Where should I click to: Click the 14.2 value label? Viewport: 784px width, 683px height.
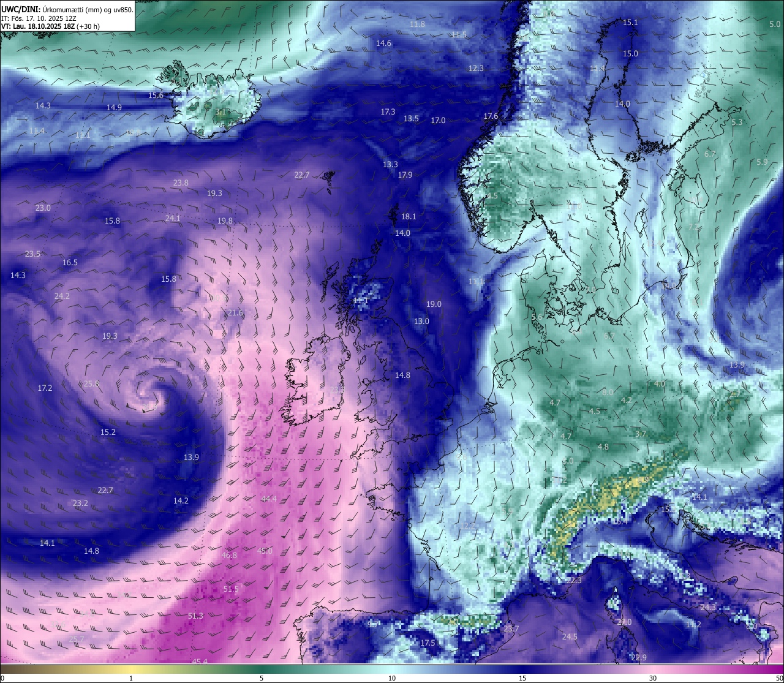tap(181, 500)
